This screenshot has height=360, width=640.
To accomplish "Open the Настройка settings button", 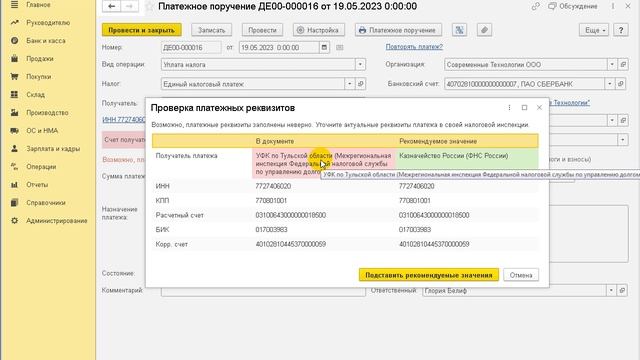I will coord(318,30).
